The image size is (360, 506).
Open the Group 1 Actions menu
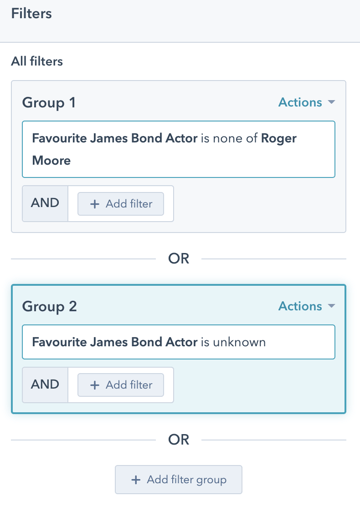pyautogui.click(x=306, y=102)
